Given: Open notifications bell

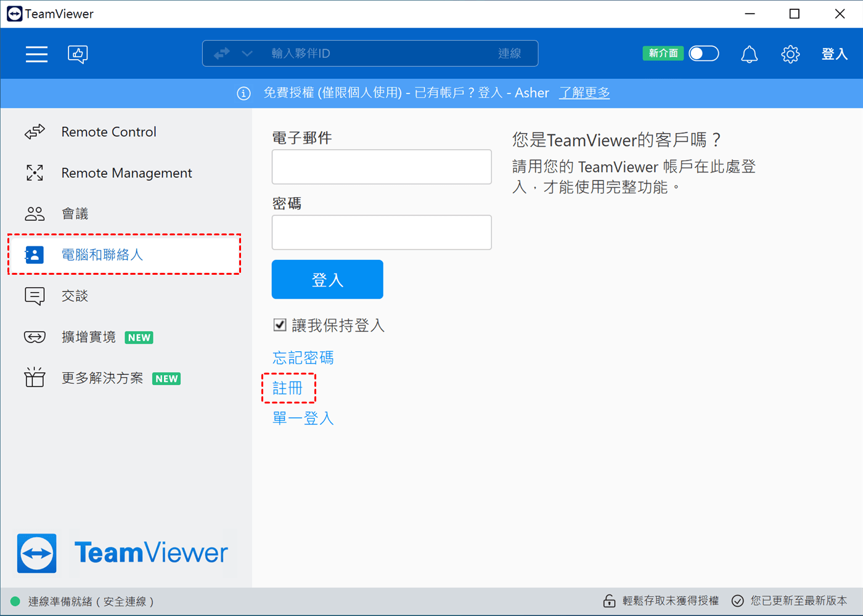Looking at the screenshot, I should (x=749, y=54).
